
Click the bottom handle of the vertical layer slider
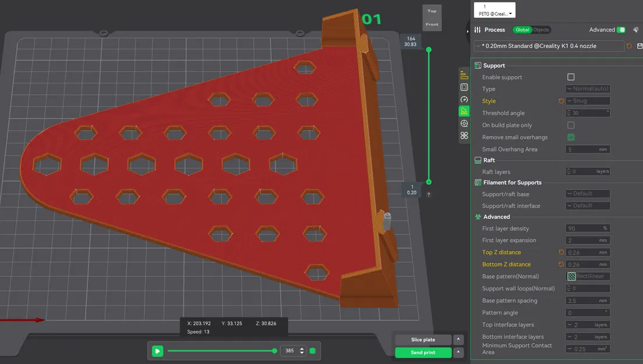(429, 182)
